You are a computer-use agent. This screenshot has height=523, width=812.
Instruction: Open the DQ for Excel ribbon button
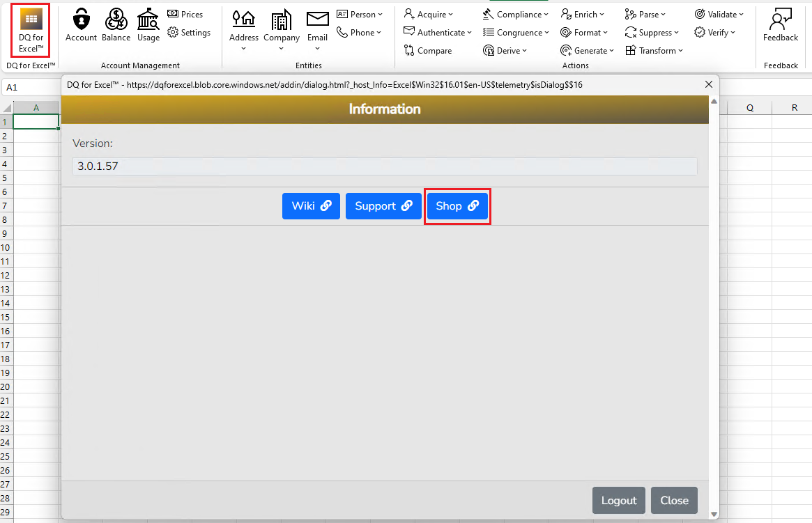(x=31, y=30)
